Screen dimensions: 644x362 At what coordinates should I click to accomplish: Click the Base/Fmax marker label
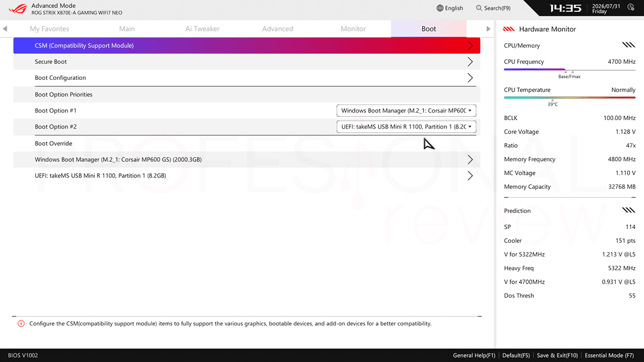[569, 77]
